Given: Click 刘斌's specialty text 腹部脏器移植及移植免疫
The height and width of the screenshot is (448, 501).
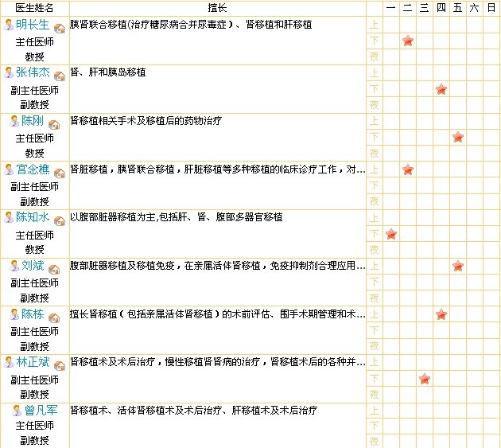Looking at the screenshot, I should [218, 266].
